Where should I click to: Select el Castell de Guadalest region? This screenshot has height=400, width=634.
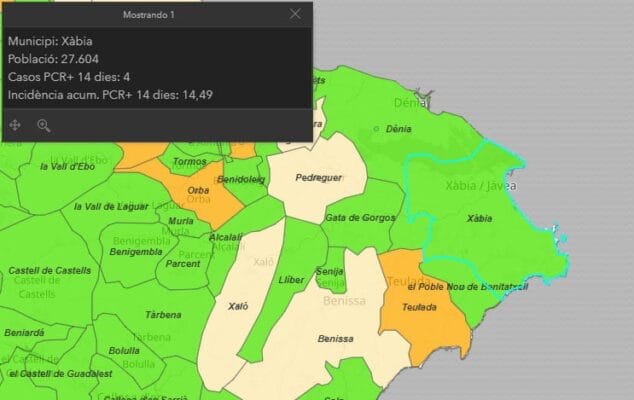(61, 374)
